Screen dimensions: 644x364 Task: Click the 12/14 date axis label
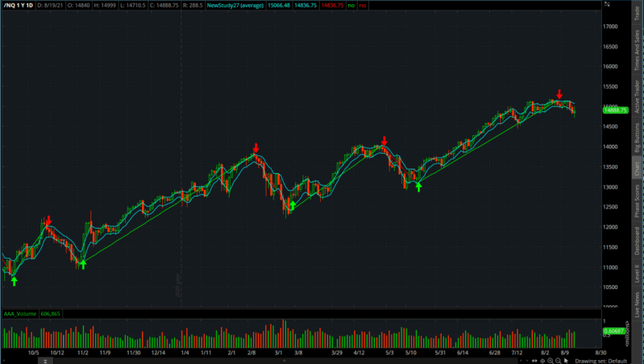(158, 353)
